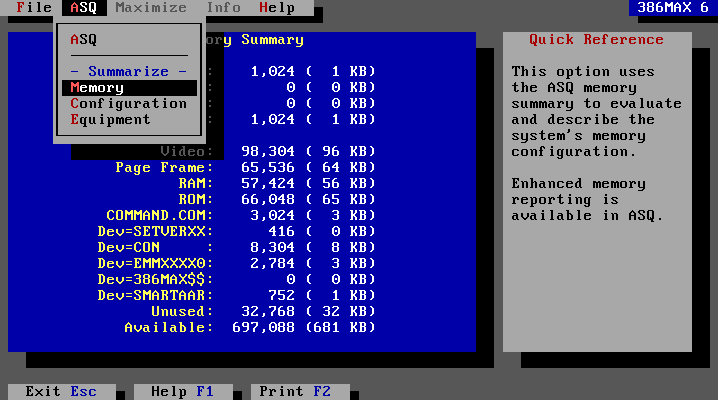
Task: Click the Summarize section header
Action: click(x=129, y=72)
